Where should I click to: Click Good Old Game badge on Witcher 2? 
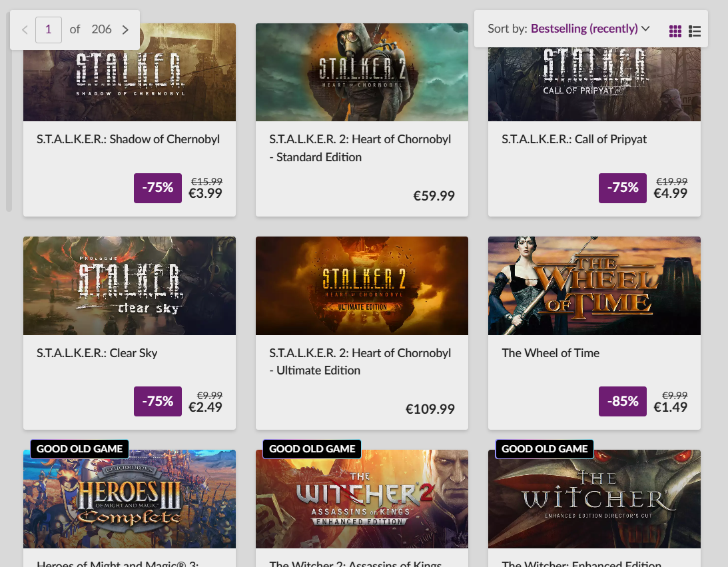point(312,449)
